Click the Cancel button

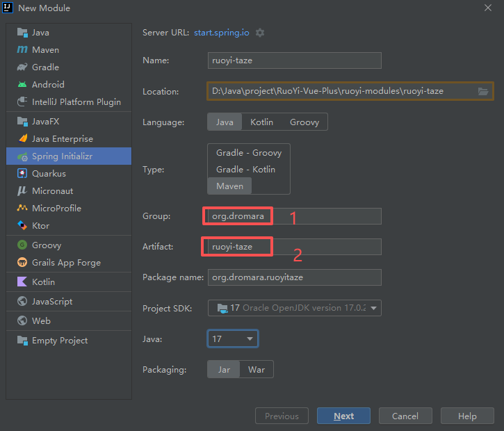point(405,416)
